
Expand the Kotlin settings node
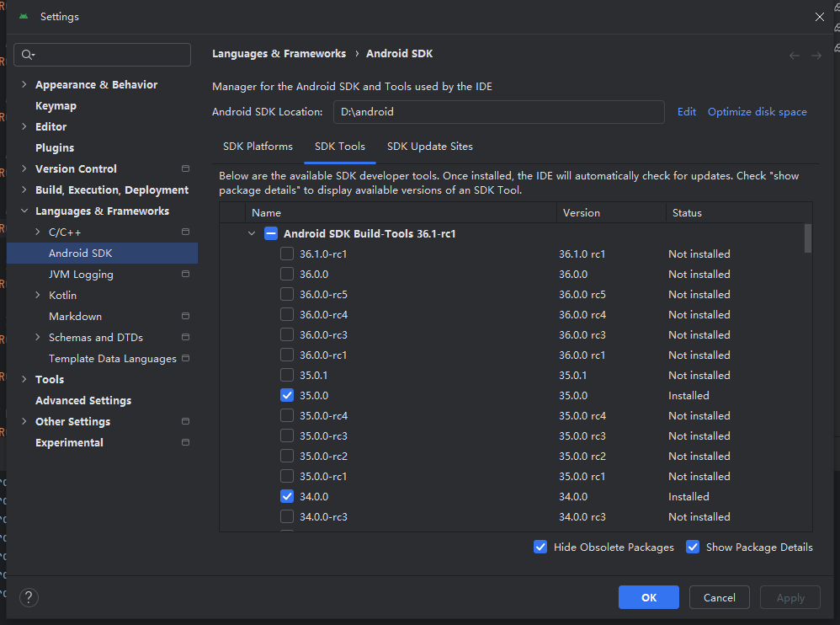point(38,295)
